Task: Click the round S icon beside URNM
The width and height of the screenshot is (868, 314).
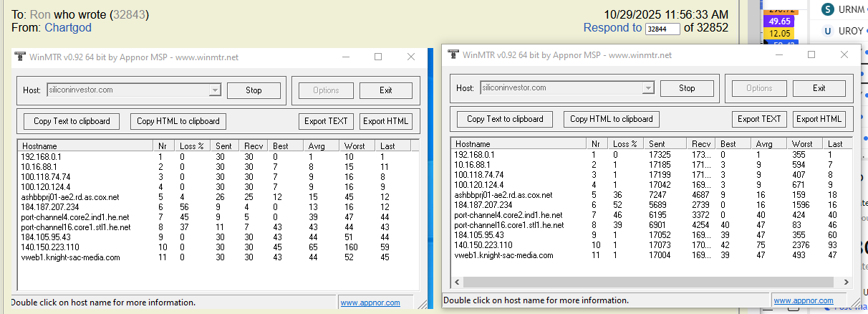Action: pos(828,9)
